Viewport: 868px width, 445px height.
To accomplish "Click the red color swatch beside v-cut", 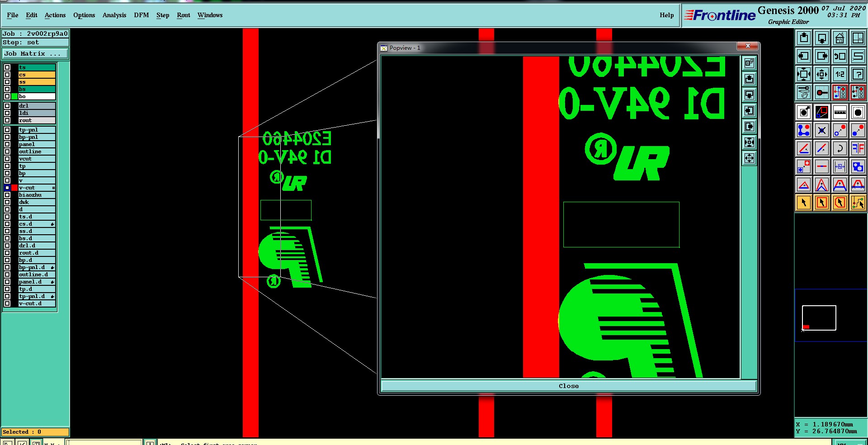I will tap(14, 188).
